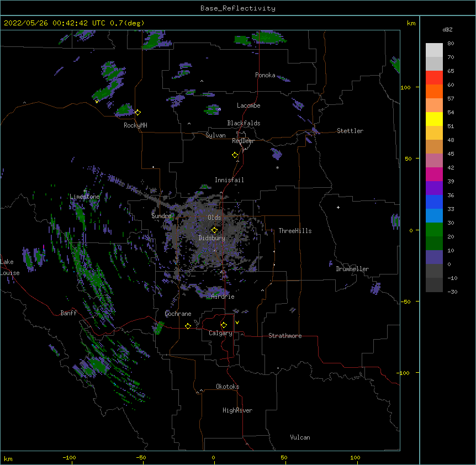Click the yellow V marker northwest of RockyMH
Screen dimensions: 476x465
pos(97,102)
